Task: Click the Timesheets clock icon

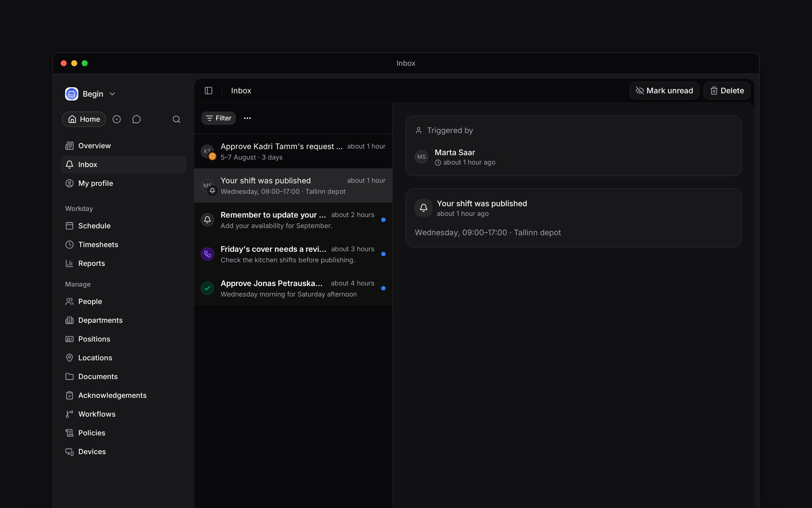Action: click(70, 245)
